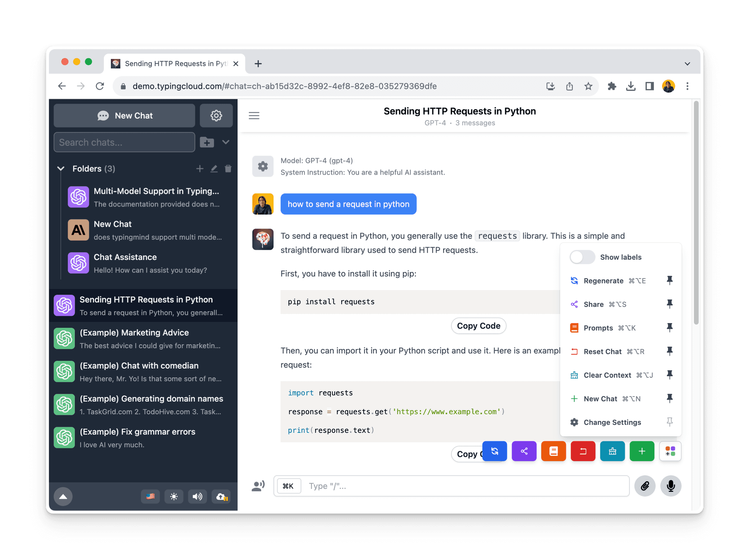Open the chat search options dropdown arrow
This screenshot has width=750, height=560.
tap(226, 142)
